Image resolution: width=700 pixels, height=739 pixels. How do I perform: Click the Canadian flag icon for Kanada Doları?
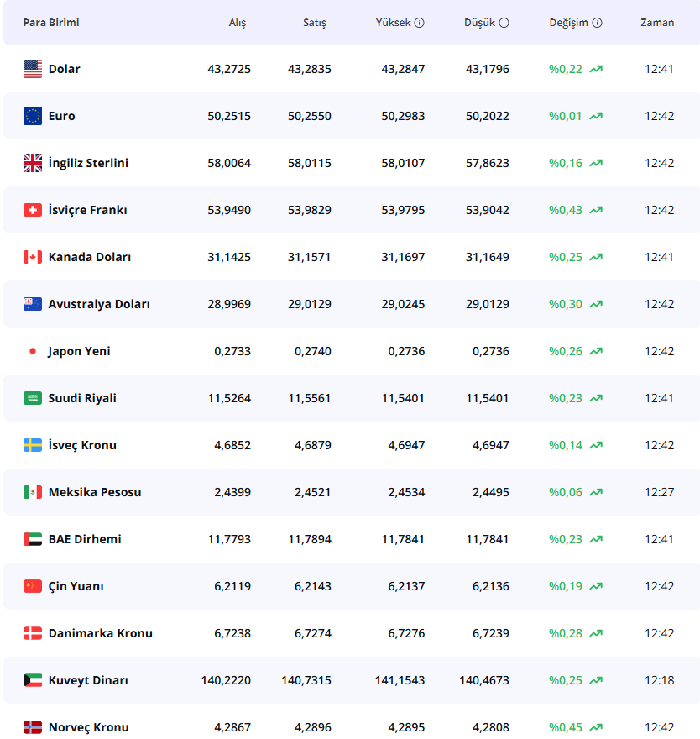33,257
